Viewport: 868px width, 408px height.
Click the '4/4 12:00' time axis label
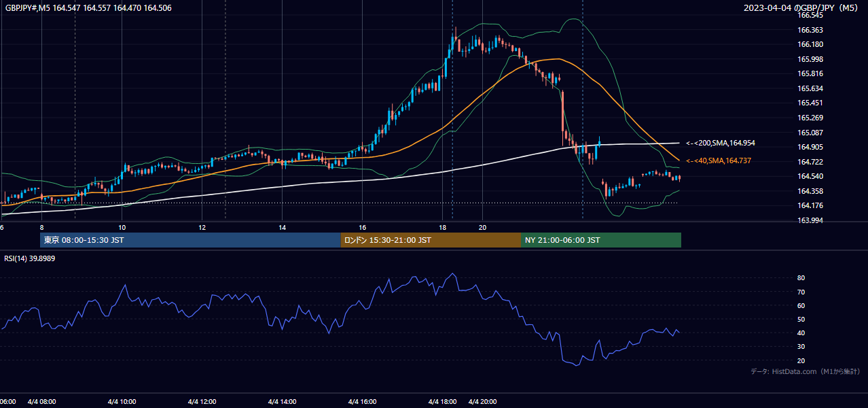pyautogui.click(x=202, y=402)
